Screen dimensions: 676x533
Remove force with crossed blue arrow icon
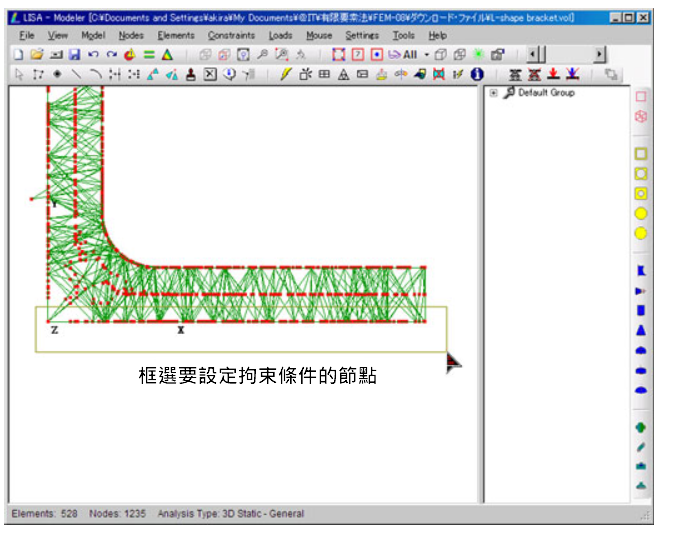pos(573,75)
